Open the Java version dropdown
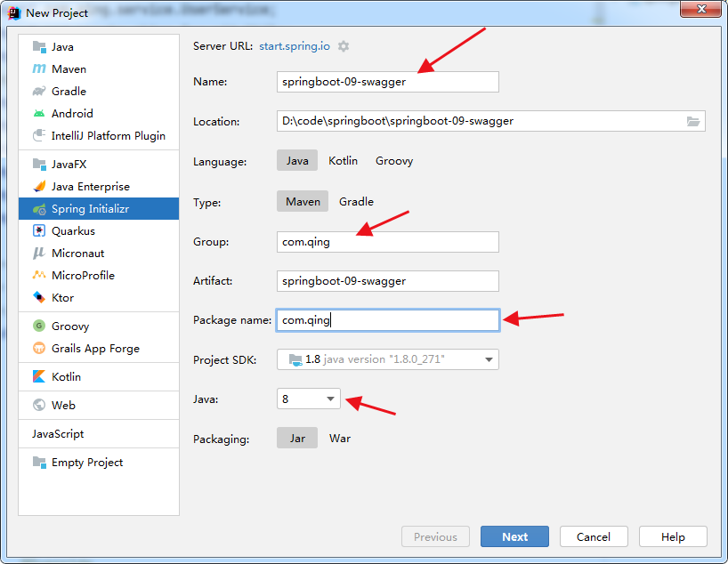728x564 pixels. [x=309, y=399]
